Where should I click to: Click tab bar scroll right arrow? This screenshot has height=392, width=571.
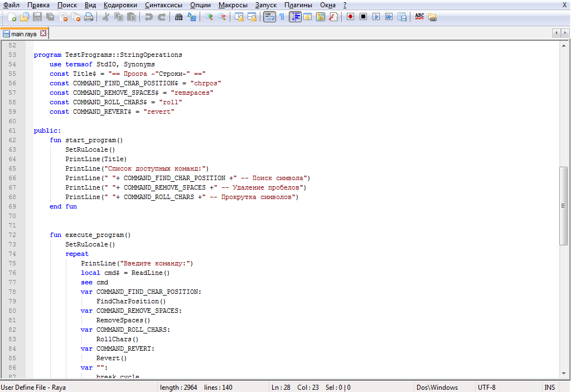coord(565,33)
